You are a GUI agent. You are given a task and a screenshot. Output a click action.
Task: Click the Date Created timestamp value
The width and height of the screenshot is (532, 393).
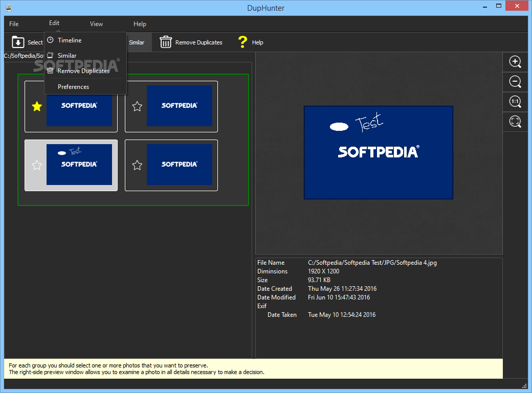click(342, 289)
